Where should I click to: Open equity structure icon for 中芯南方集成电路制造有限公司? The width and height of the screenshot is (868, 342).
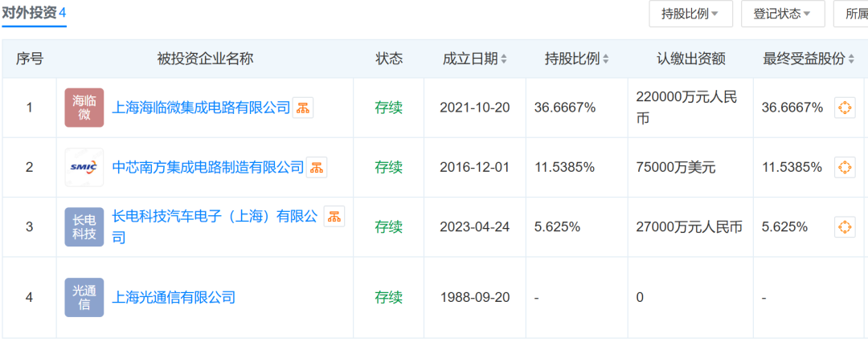coord(317,167)
